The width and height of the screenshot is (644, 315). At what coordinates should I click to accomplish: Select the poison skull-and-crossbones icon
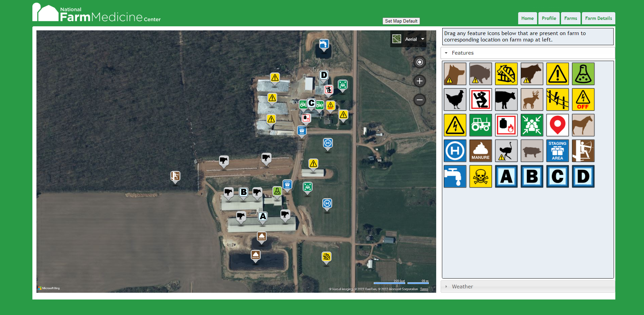click(481, 176)
